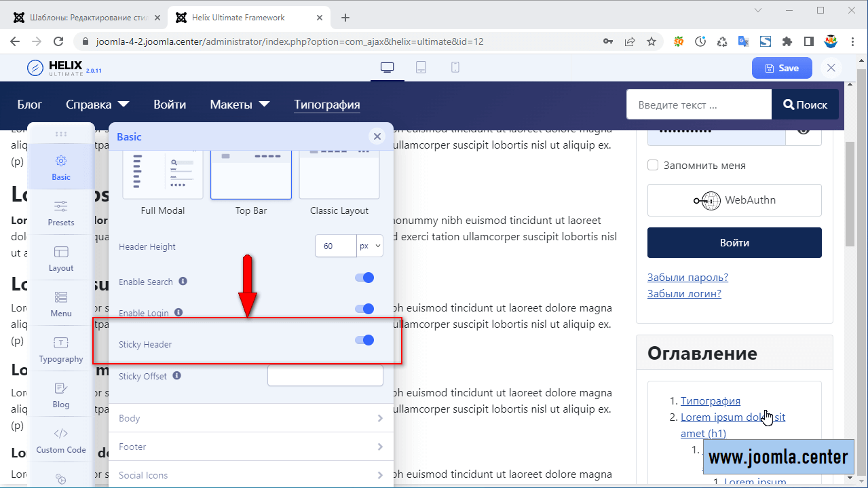Open the Presets sidebar panel
This screenshot has width=868, height=488.
point(61,213)
